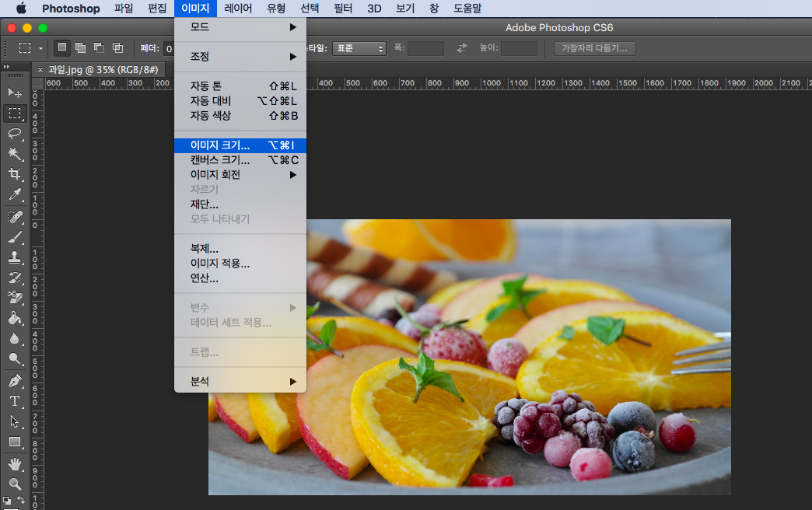Image resolution: width=812 pixels, height=510 pixels.
Task: Choose Subtract from Selection mode
Action: coord(99,48)
